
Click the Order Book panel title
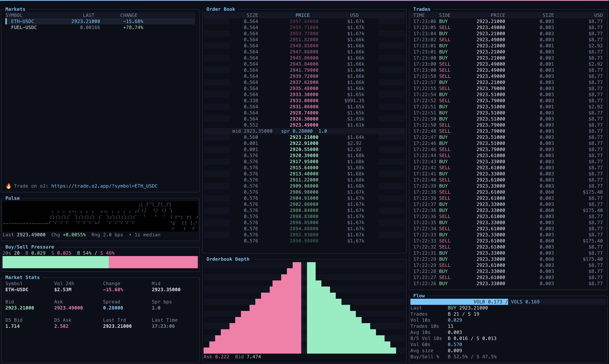220,9
